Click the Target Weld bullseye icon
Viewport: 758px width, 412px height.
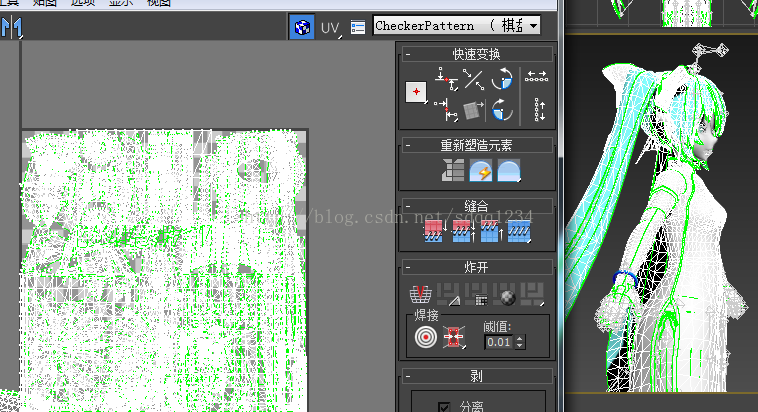pyautogui.click(x=425, y=337)
